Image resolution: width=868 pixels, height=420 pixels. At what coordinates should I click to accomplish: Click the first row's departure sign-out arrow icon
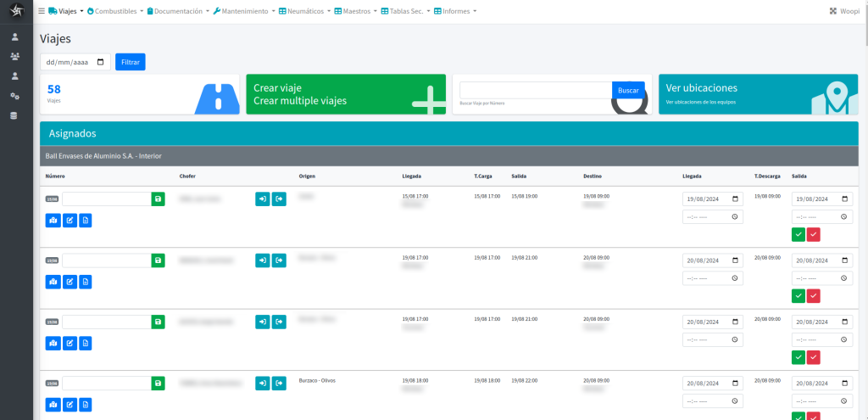(x=279, y=199)
